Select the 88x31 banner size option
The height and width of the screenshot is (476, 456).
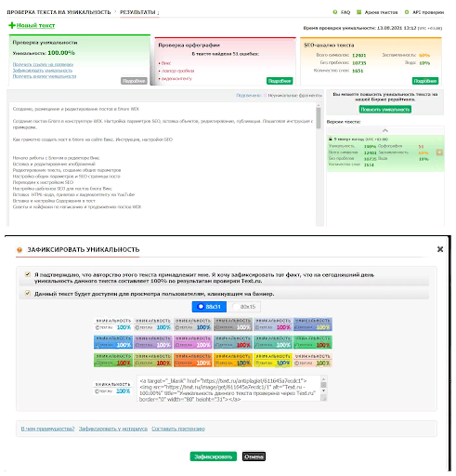(x=209, y=307)
